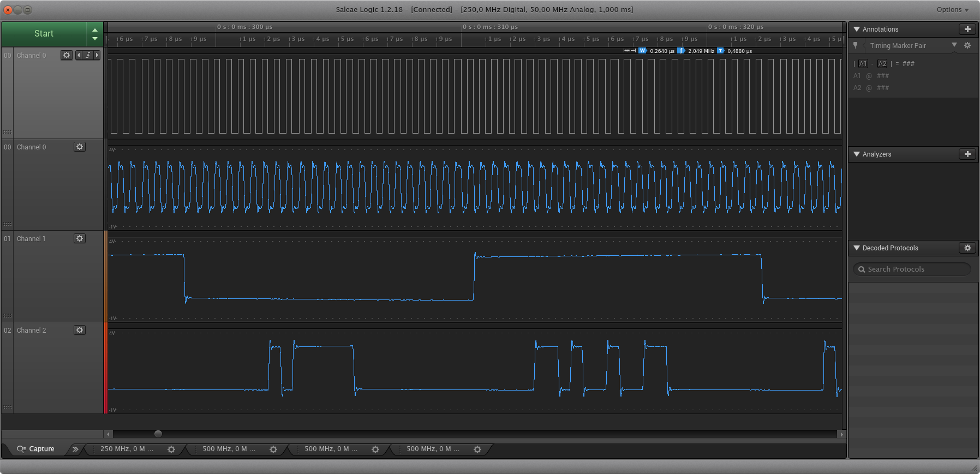Click the frequency measurement f icon
Screen dimensions: 980x474
tap(681, 51)
